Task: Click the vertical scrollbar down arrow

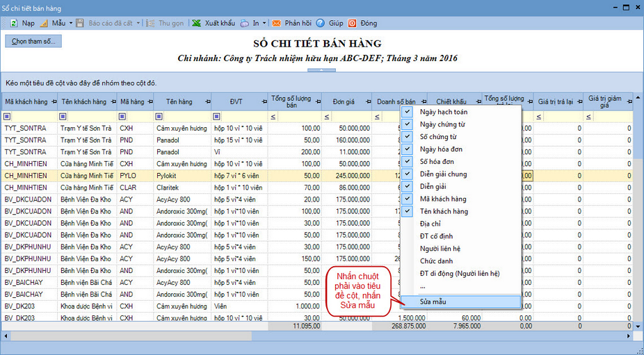Action: click(x=638, y=327)
